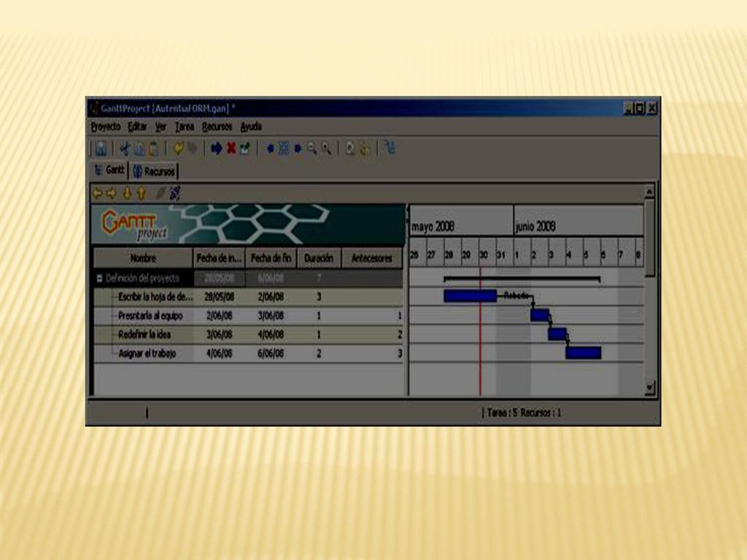Click the Paste clipboard icon
747x560 pixels.
[x=153, y=149]
